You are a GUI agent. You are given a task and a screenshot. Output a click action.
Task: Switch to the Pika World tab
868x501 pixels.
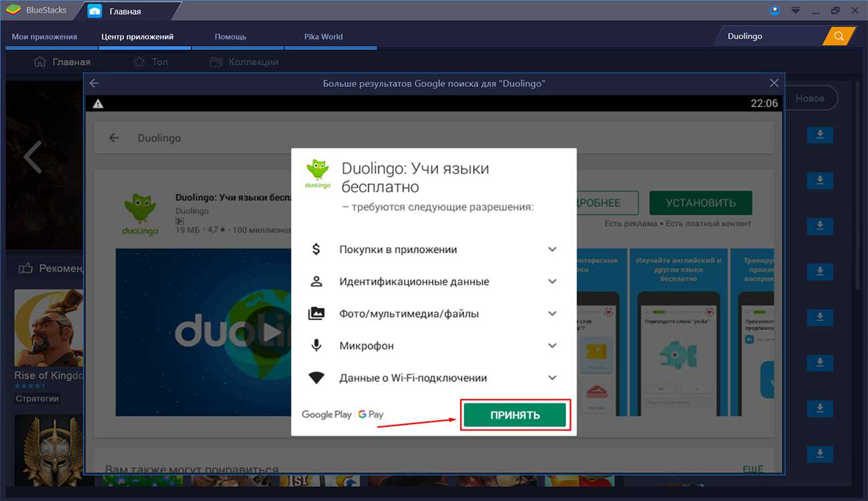(x=322, y=37)
